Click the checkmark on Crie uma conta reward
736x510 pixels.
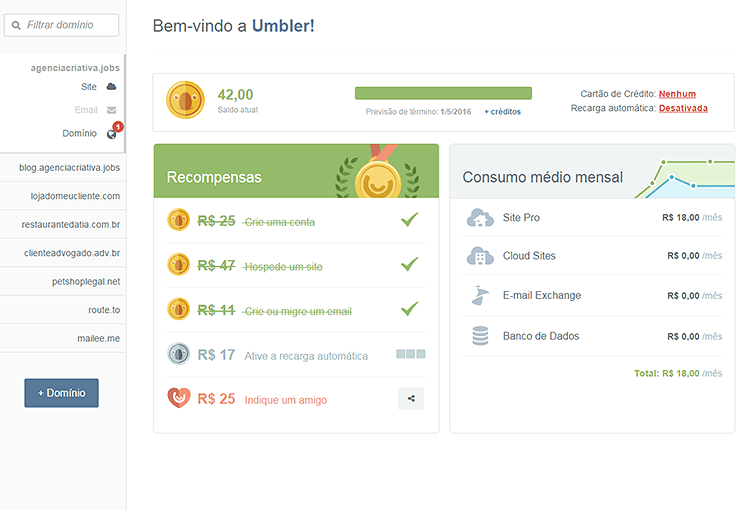point(409,219)
